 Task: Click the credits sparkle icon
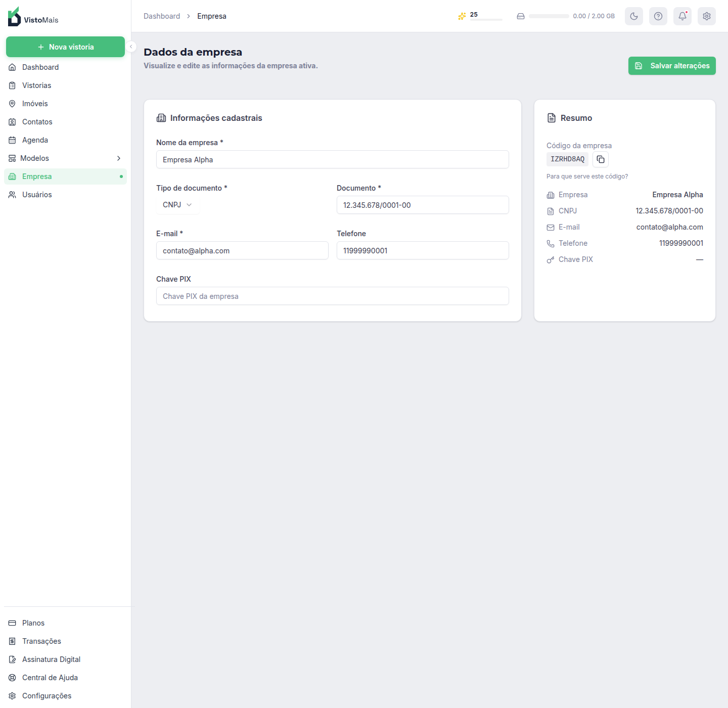pos(462,16)
